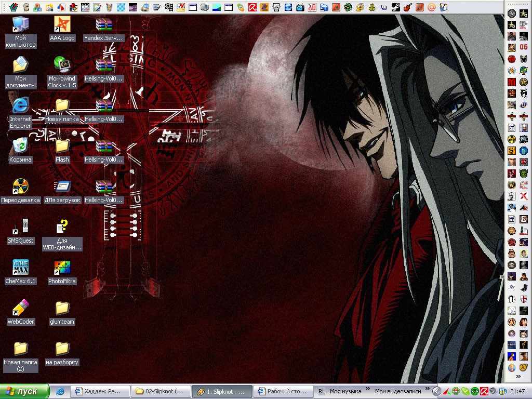Screen dimensions: 532x399
Task: Click the TV icon in the top toolbar
Action: pos(300,7)
